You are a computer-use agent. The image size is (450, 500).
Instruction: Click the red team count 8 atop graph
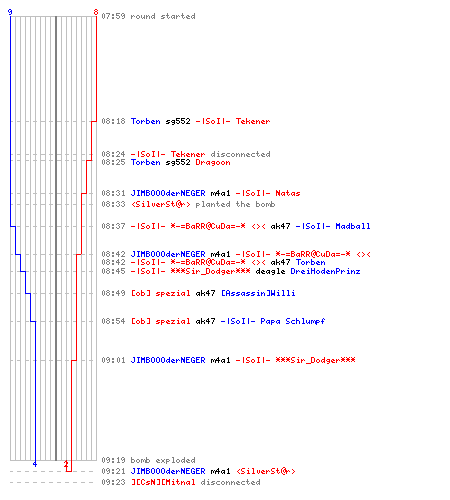click(x=96, y=12)
